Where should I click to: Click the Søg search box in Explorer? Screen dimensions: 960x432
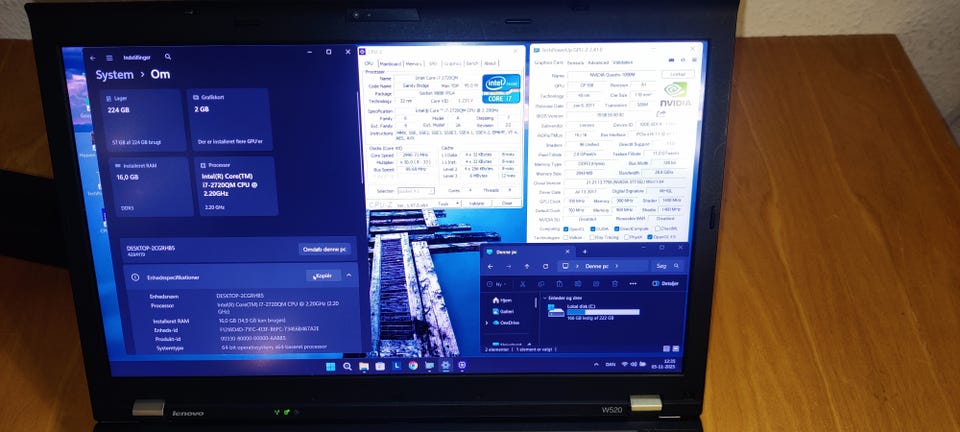click(667, 266)
